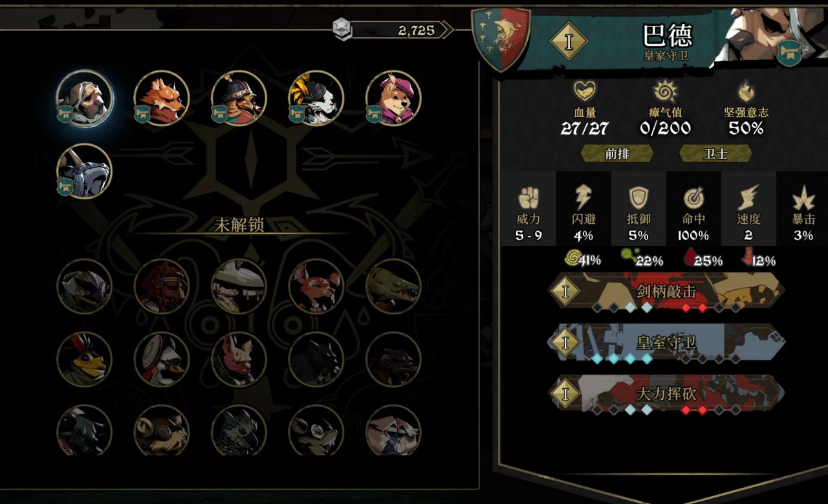Screen dimensions: 828x504
Task: Click the level I diamond beside 巴德
Action: pos(569,41)
